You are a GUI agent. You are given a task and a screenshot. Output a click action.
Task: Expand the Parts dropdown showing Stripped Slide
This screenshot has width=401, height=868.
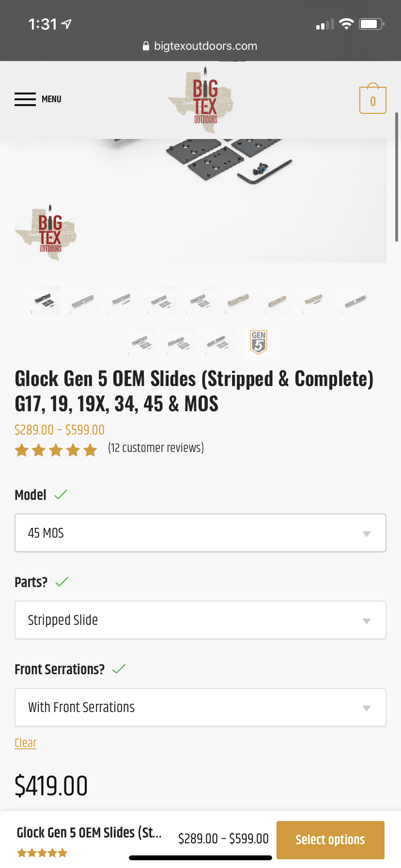click(200, 620)
